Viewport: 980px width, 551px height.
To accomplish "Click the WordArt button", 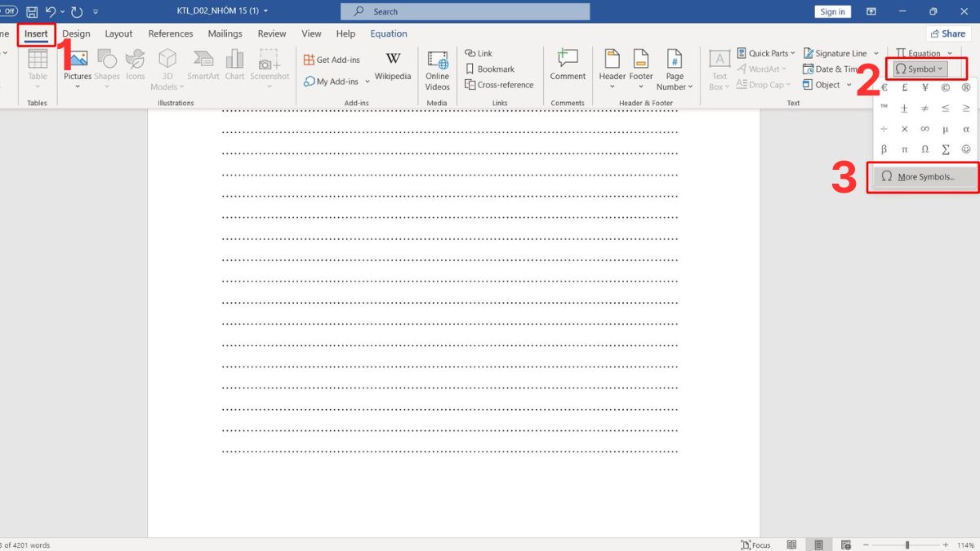I will [761, 69].
